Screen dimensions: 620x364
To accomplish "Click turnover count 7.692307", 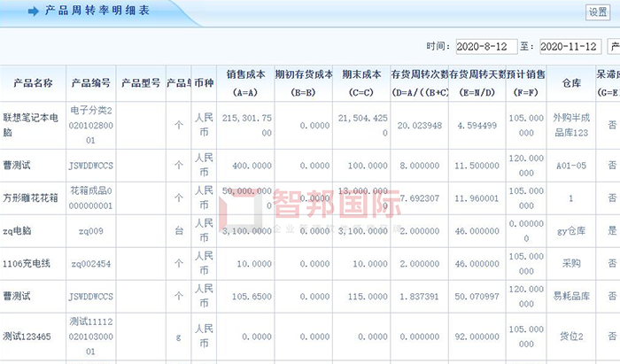I will (x=420, y=198).
